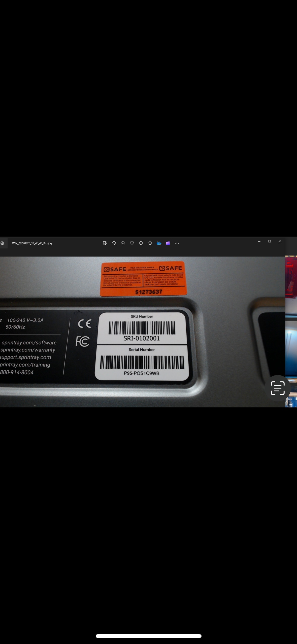
Task: Click the orange label number S1273637
Action: [x=149, y=292]
